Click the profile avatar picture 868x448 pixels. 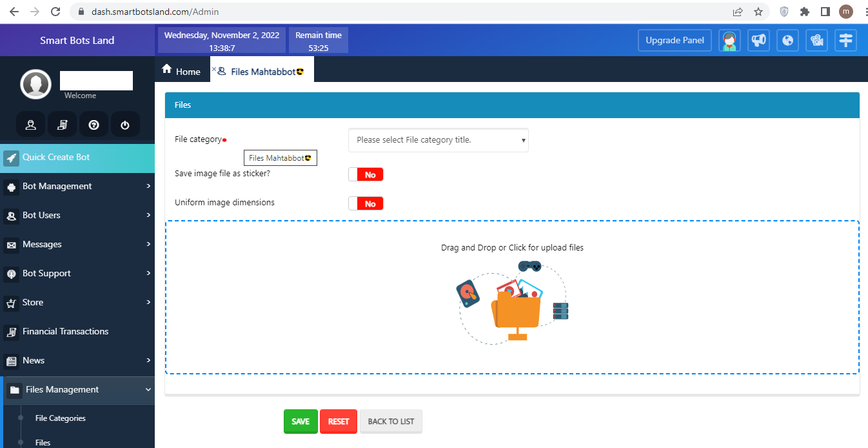pos(35,84)
